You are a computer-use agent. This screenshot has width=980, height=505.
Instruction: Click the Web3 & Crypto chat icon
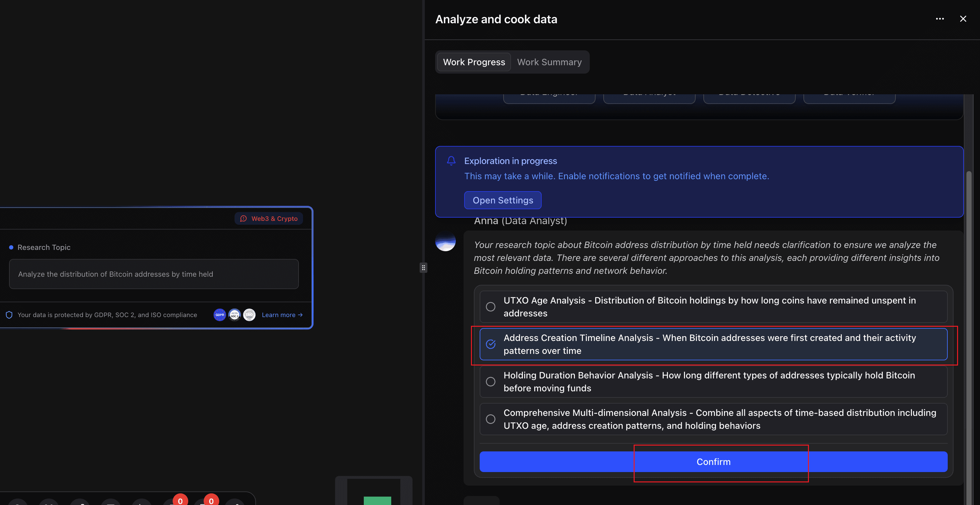[x=243, y=219]
